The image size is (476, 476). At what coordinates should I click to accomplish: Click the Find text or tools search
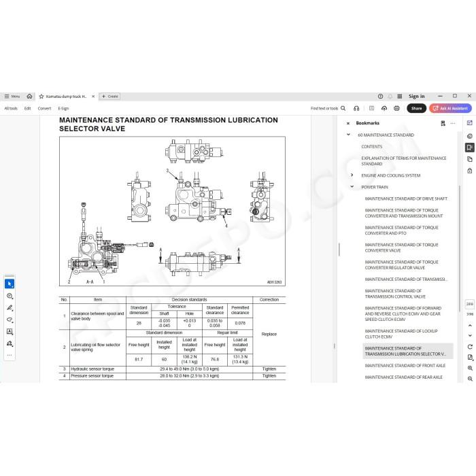click(x=328, y=108)
